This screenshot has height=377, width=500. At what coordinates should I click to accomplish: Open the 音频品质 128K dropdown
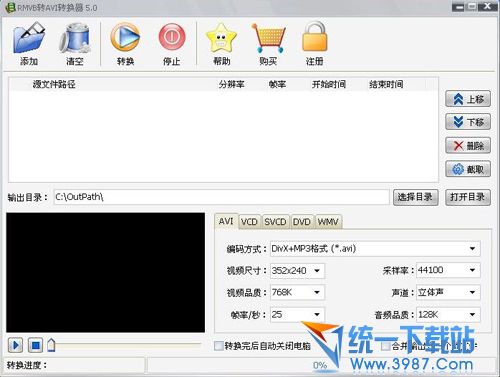[x=448, y=314]
